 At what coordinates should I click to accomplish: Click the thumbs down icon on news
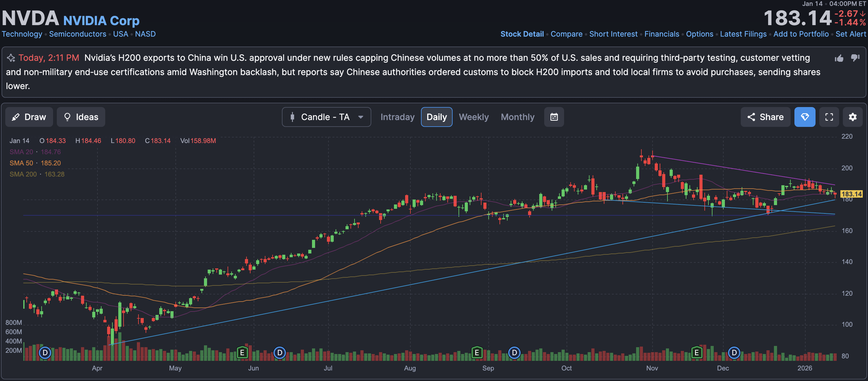pos(855,58)
